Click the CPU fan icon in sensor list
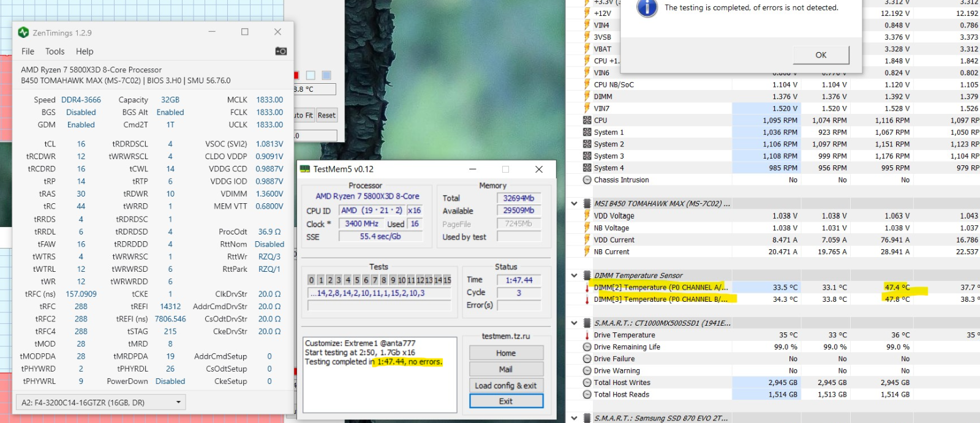 (x=587, y=121)
